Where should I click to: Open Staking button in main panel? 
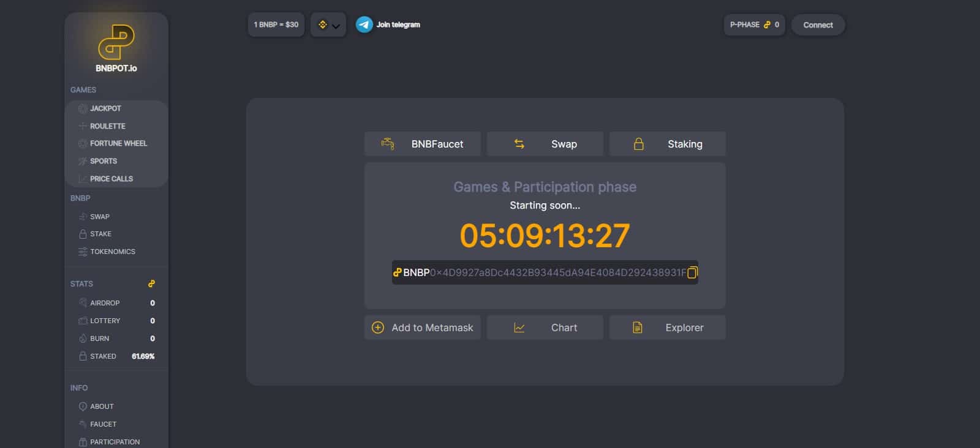668,144
